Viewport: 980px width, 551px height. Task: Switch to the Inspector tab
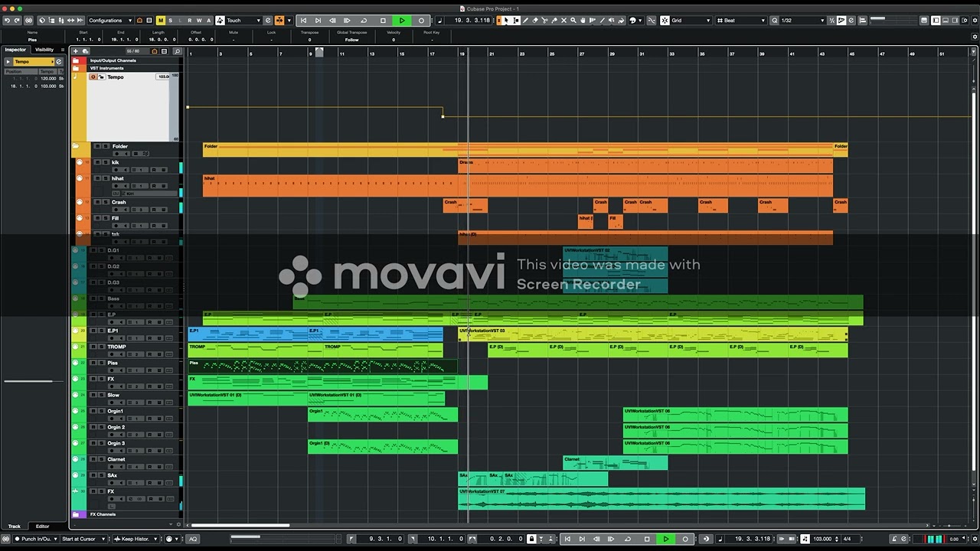click(15, 50)
